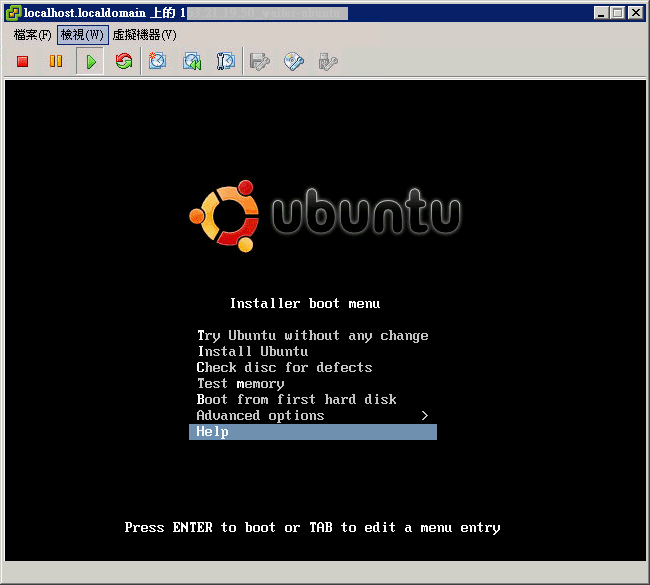650x585 pixels.
Task: Click the VMware console icon in the title bar
Action: click(13, 13)
